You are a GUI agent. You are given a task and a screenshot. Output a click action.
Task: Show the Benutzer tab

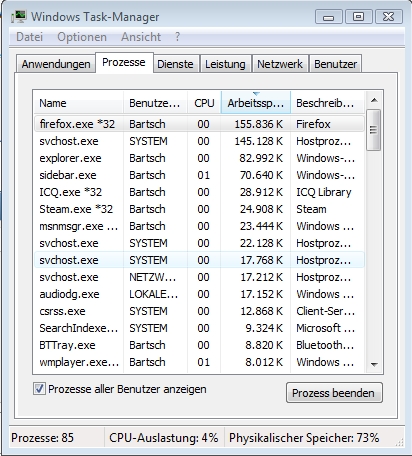[x=336, y=64]
